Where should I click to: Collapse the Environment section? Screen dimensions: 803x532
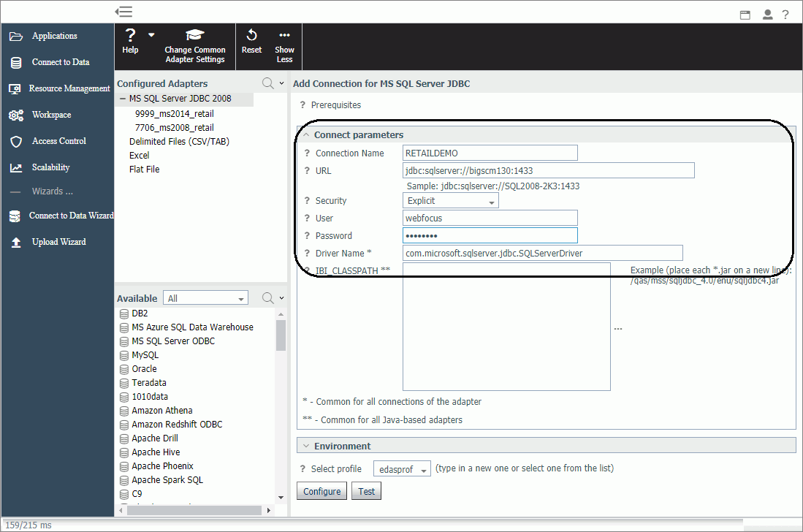[306, 446]
